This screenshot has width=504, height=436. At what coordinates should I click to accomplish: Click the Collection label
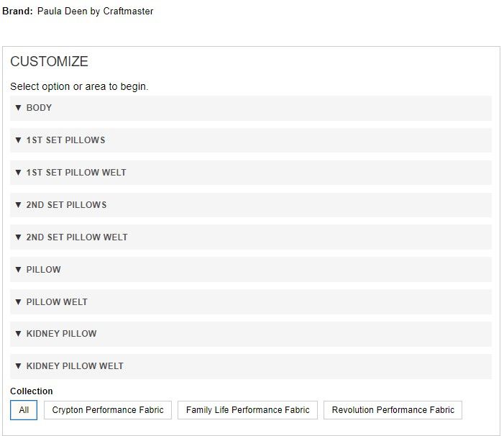click(32, 391)
